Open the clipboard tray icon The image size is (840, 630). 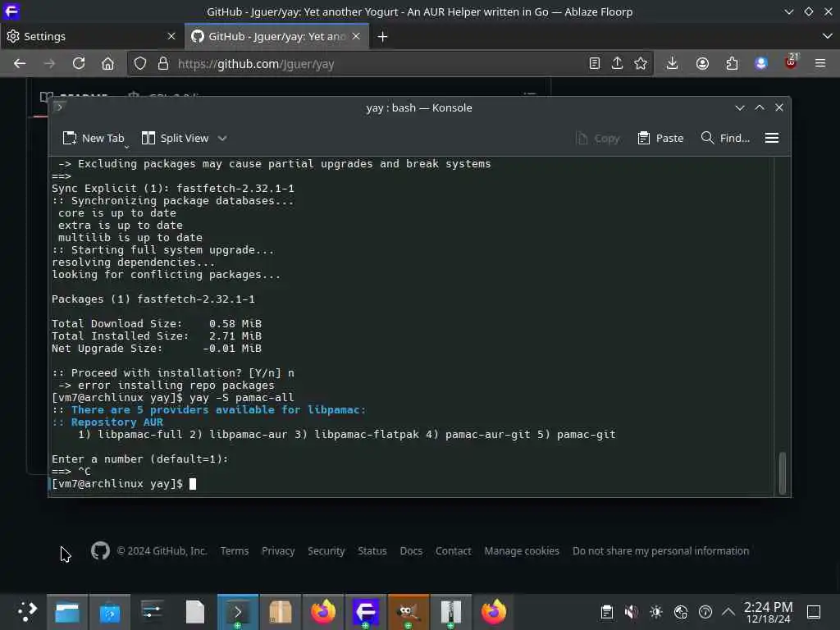(x=606, y=612)
